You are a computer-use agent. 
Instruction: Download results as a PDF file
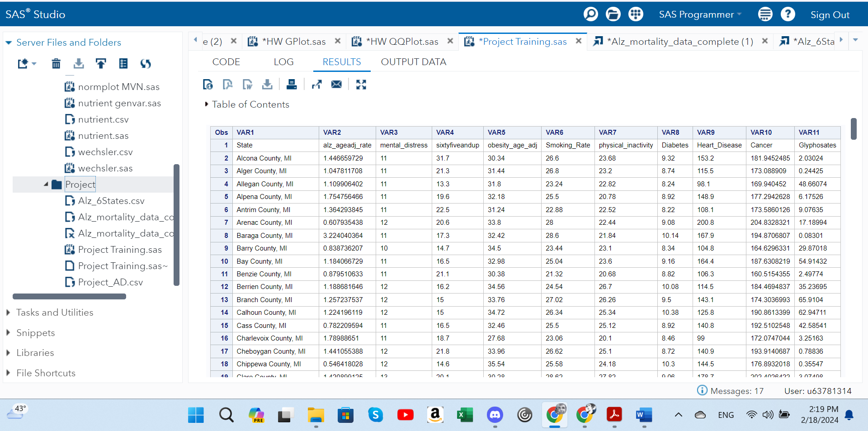(227, 85)
